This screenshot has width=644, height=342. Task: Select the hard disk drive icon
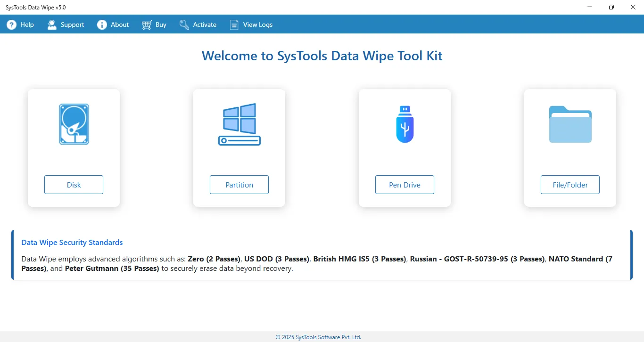74,124
